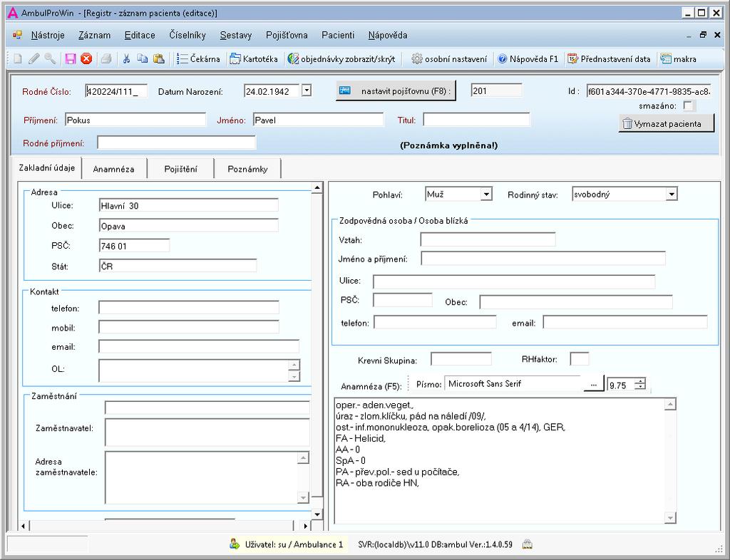This screenshot has width=730, height=560.
Task: Cancel editing with the red X icon
Action: 86,58
